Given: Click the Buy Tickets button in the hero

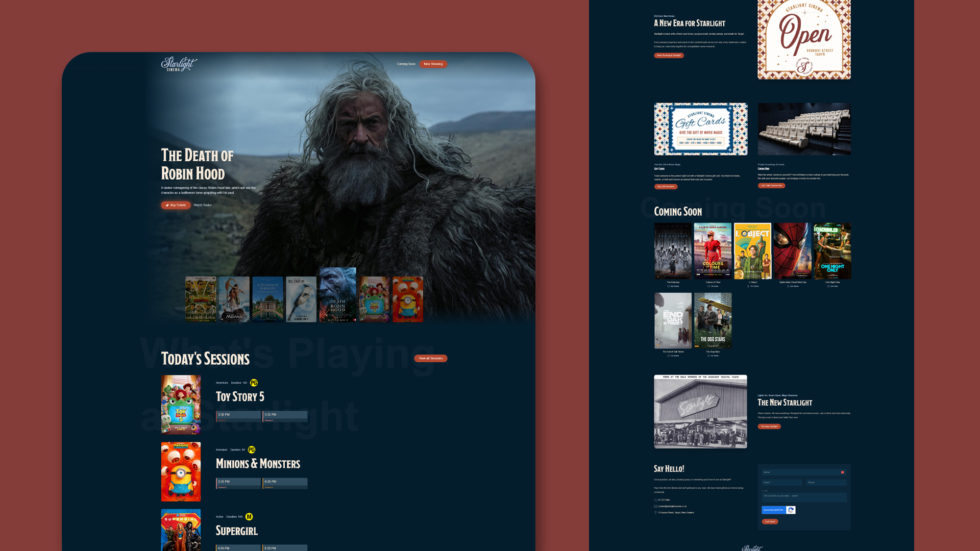Looking at the screenshot, I should (x=176, y=205).
